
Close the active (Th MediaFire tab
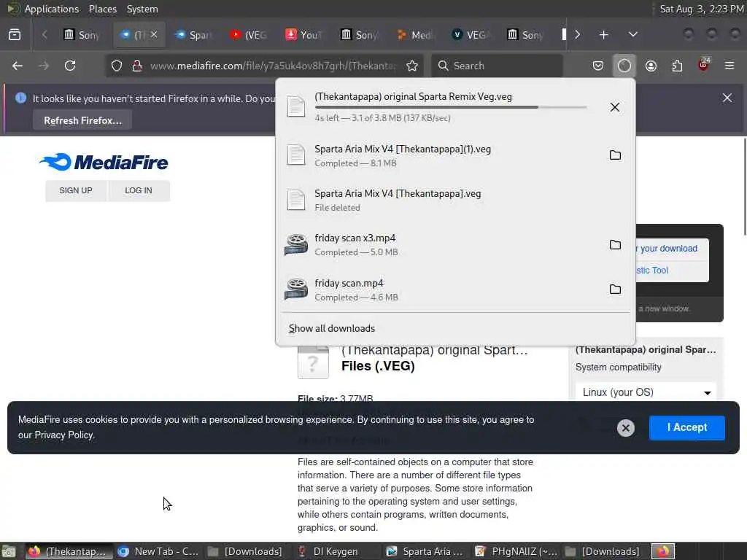(154, 34)
